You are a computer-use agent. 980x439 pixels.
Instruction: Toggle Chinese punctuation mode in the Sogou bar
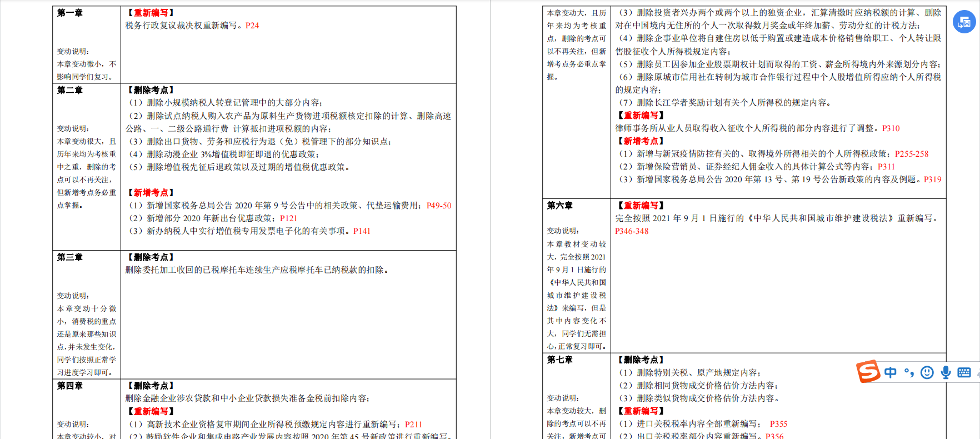[909, 372]
